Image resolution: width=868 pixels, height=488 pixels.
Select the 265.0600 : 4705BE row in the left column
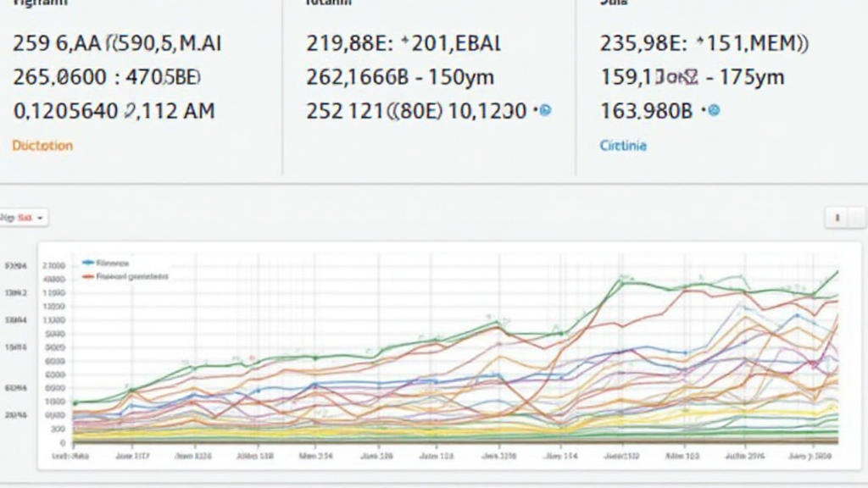[107, 77]
